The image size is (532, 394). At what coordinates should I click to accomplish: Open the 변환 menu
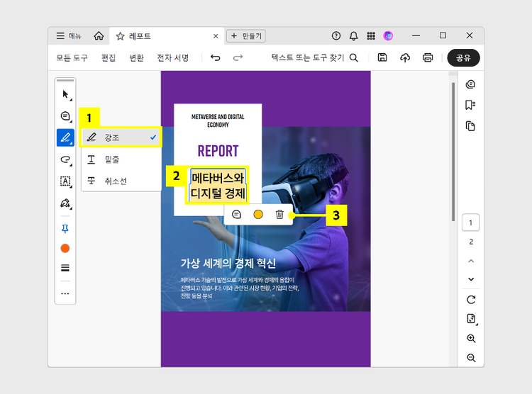(136, 57)
